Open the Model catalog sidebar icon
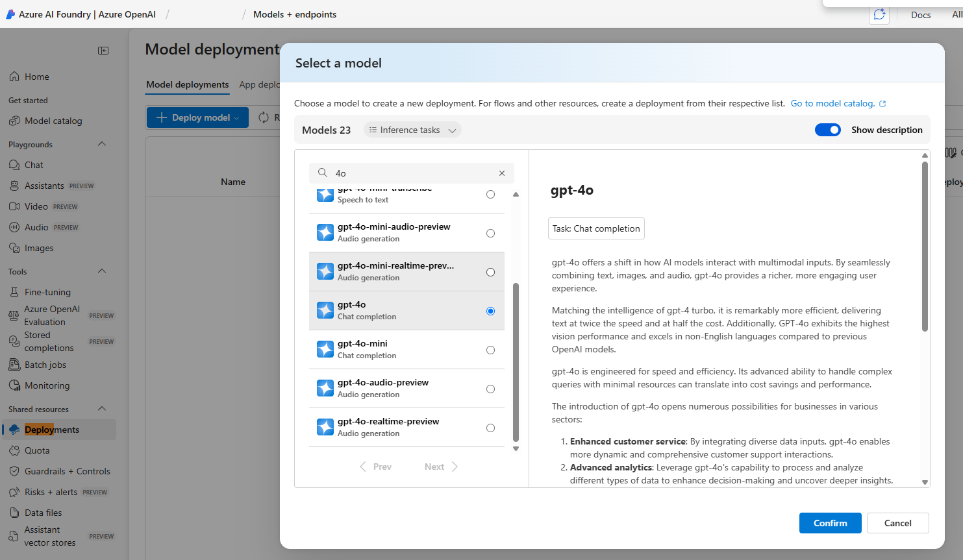Viewport: 963px width, 560px height. [14, 121]
